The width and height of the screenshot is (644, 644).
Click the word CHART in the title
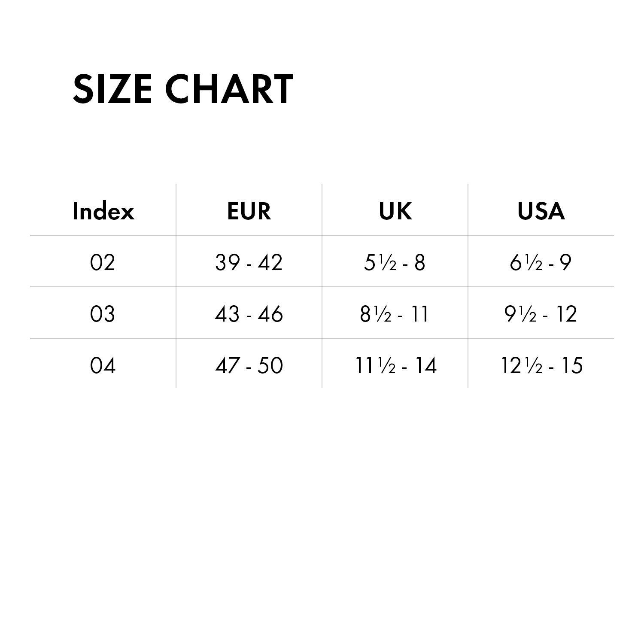pyautogui.click(x=229, y=89)
